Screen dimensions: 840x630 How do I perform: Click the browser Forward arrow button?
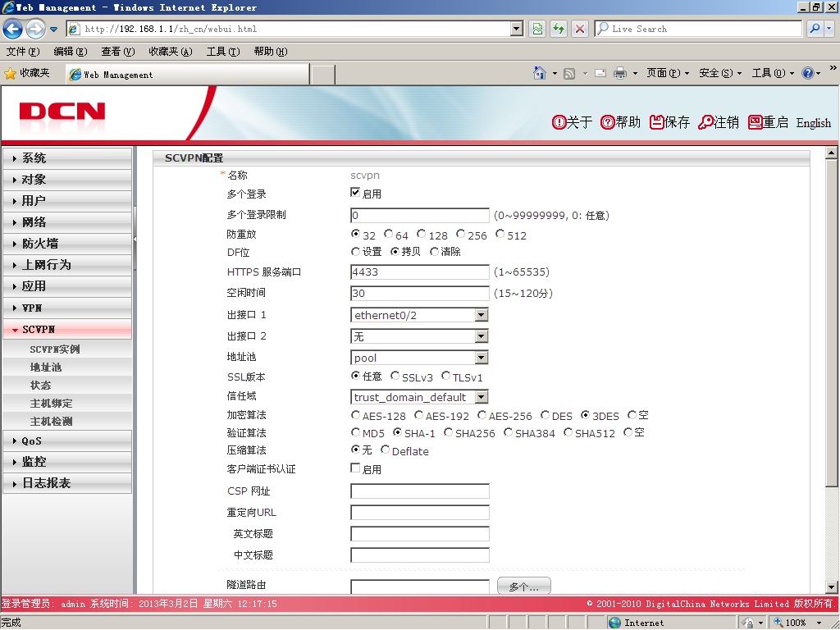(35, 29)
